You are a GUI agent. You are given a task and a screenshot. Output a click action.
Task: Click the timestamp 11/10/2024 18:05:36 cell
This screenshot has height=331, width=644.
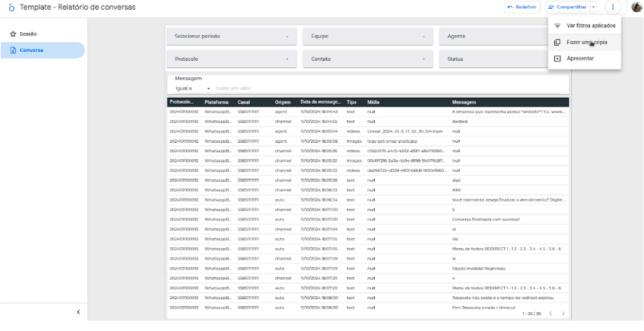[319, 151]
